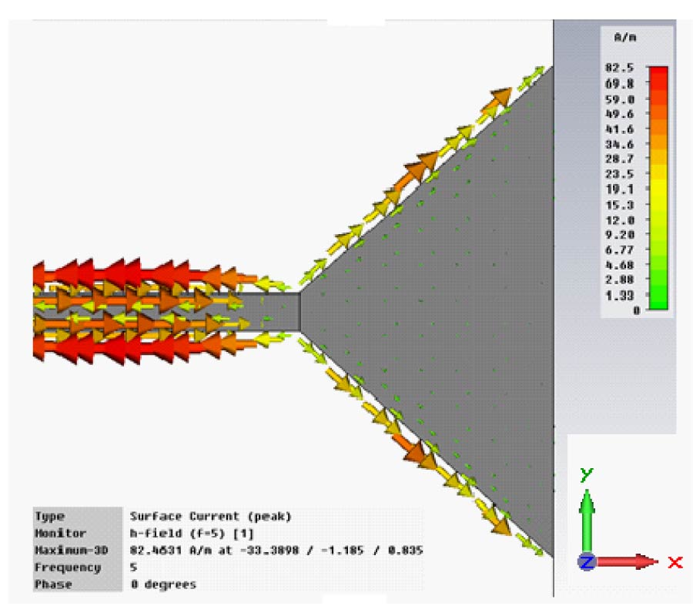Click the green Y-axis arrow in triad
The width and height of the screenshot is (693, 616).
tap(587, 512)
